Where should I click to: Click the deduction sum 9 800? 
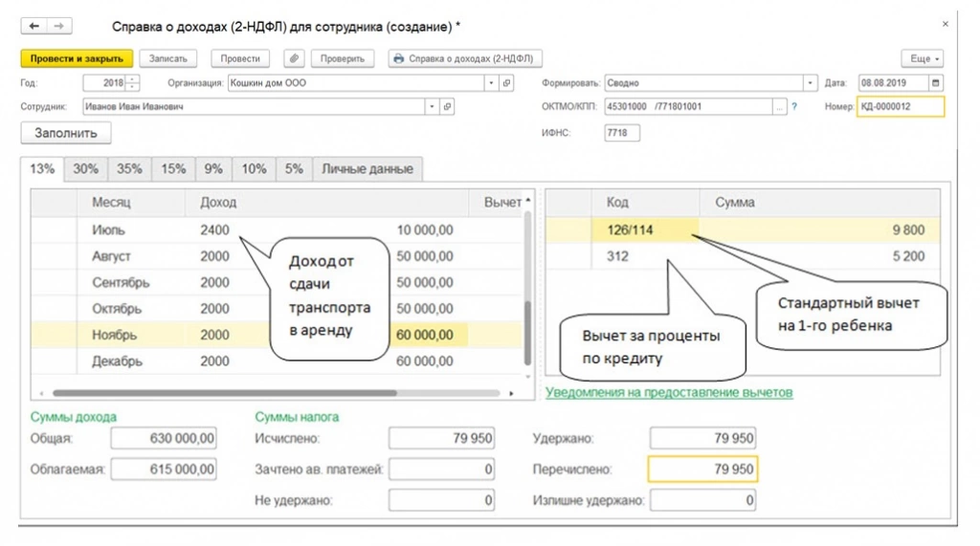pos(908,229)
